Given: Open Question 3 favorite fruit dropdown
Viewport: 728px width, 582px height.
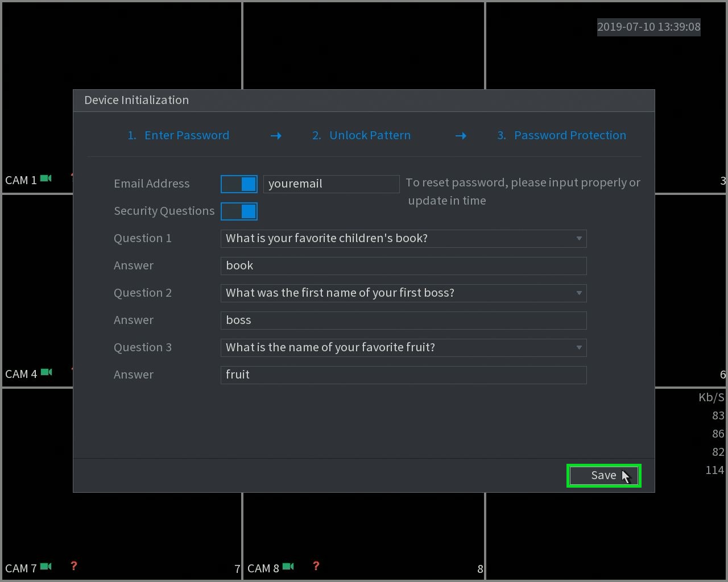Looking at the screenshot, I should 403,347.
